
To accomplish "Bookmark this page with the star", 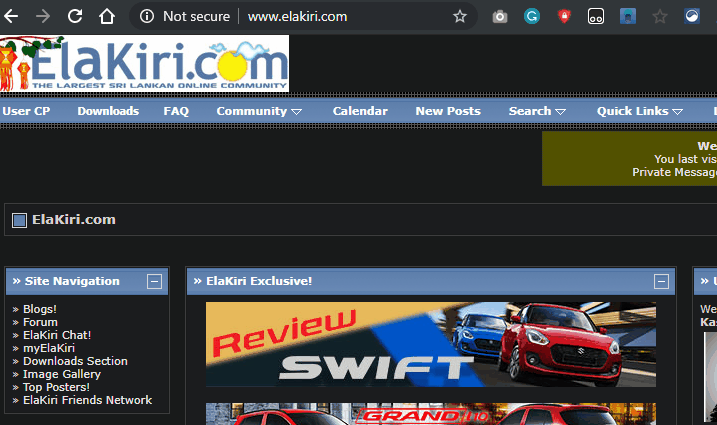I will coord(460,16).
